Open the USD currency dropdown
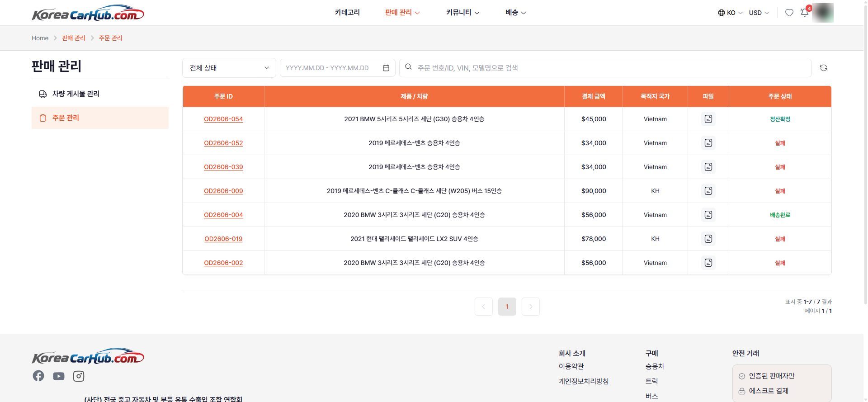 pyautogui.click(x=759, y=13)
